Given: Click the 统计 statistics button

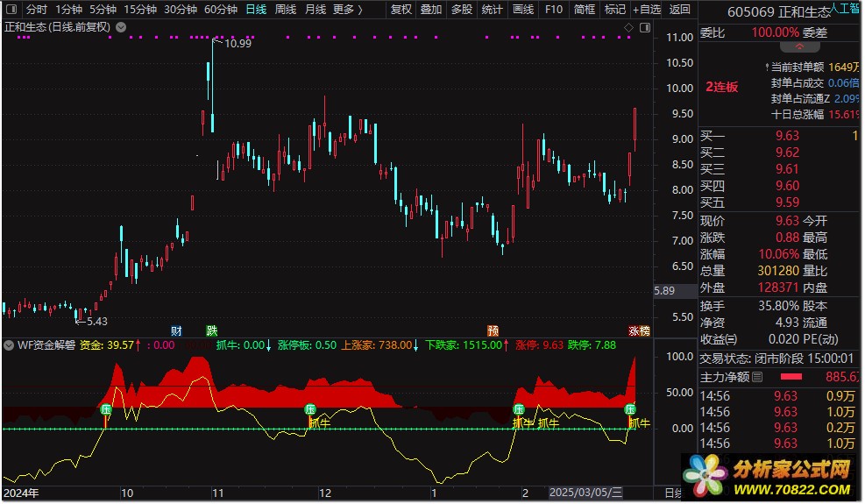Looking at the screenshot, I should (x=492, y=10).
